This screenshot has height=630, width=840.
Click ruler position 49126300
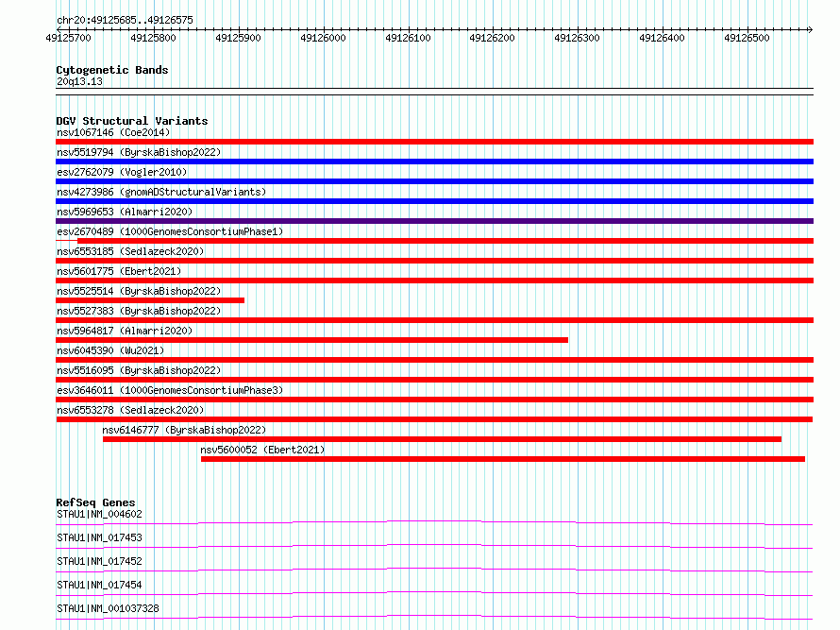pyautogui.click(x=577, y=38)
